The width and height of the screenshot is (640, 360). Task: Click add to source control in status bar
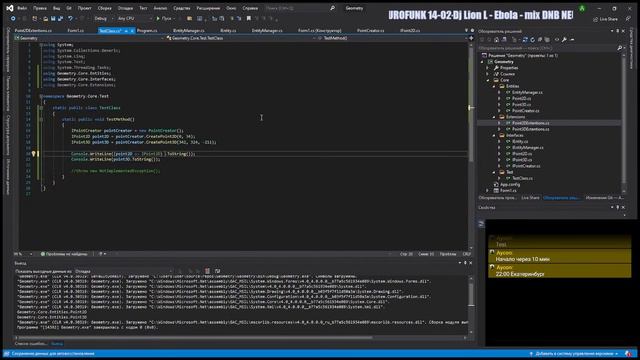[x=574, y=354]
